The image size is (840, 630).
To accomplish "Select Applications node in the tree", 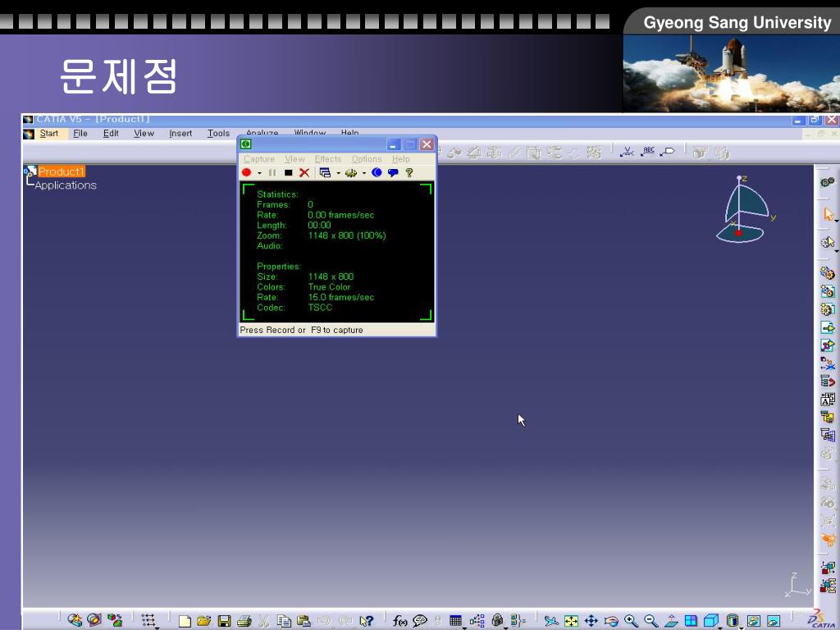I will pyautogui.click(x=66, y=185).
